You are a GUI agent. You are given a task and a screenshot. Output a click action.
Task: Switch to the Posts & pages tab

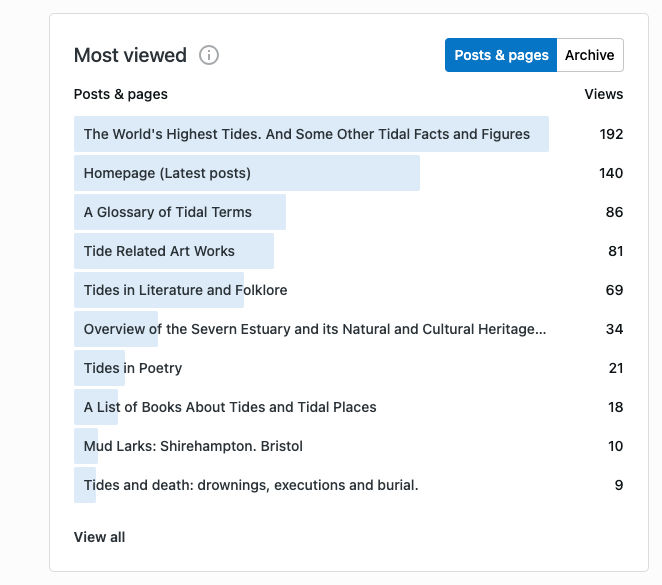tap(501, 55)
